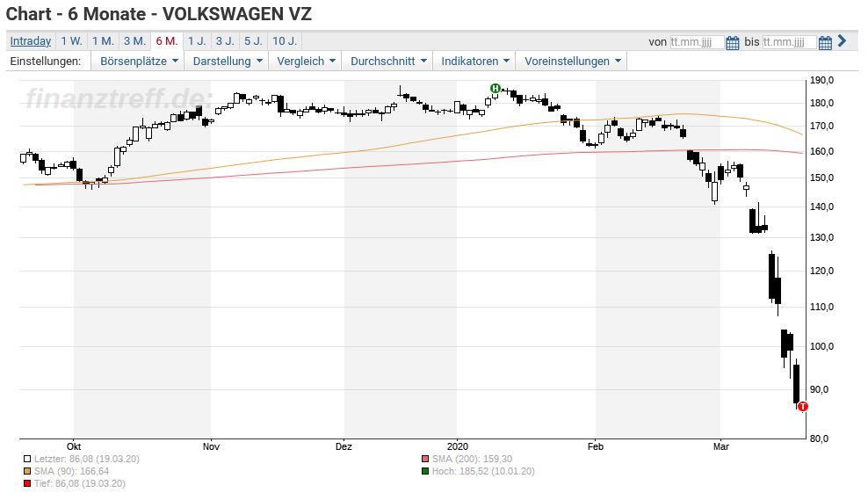The width and height of the screenshot is (868, 500).
Task: Click the blue arrow to apply date range
Action: click(x=842, y=41)
